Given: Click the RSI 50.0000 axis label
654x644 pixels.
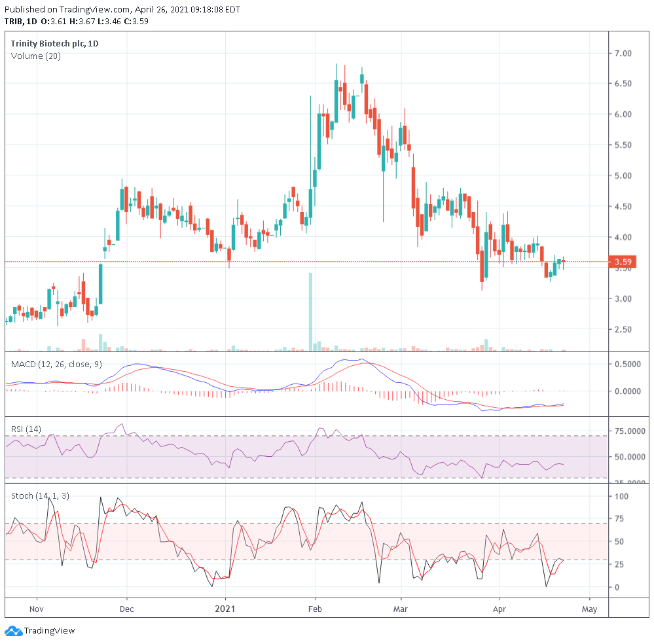Looking at the screenshot, I should coord(630,457).
